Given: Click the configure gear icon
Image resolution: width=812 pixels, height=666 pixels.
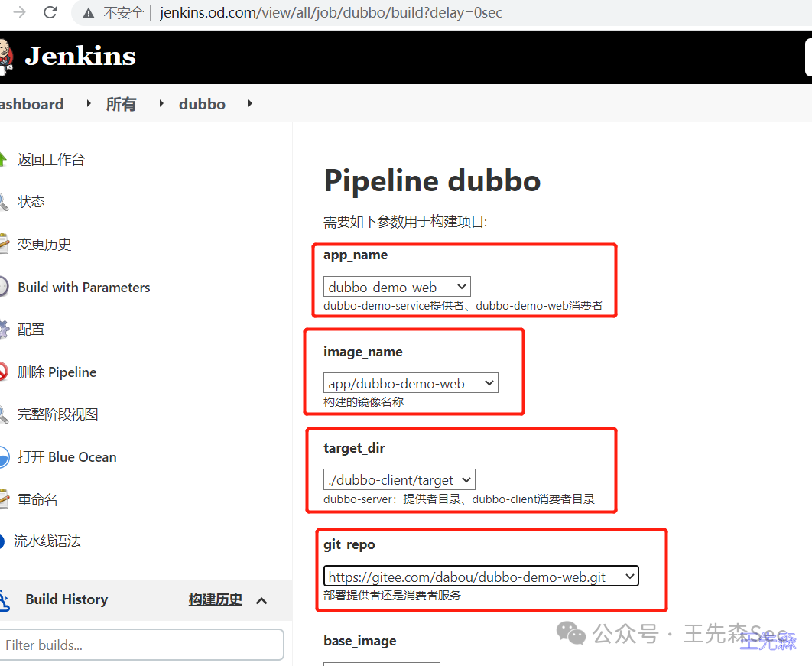Looking at the screenshot, I should [4, 330].
